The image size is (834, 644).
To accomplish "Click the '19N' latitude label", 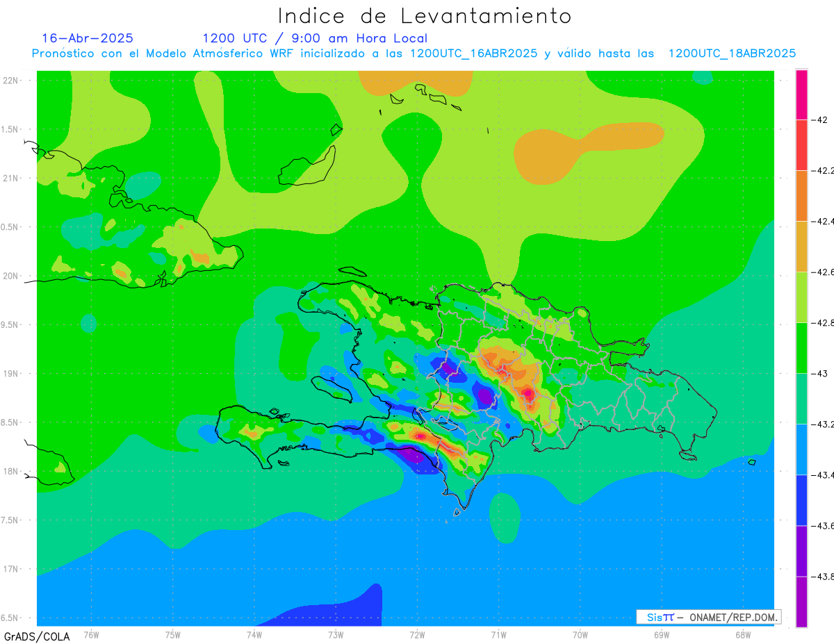I will click(12, 373).
